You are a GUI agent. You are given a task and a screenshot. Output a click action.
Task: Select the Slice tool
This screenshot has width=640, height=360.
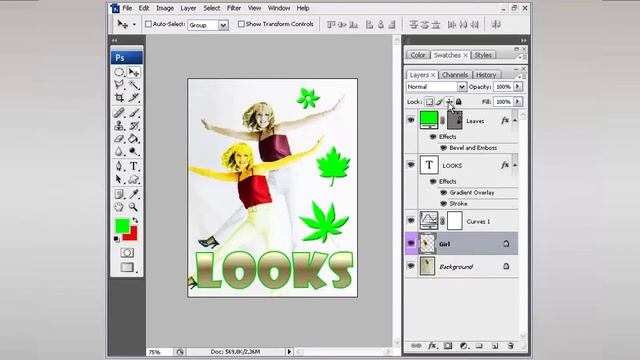tap(133, 98)
